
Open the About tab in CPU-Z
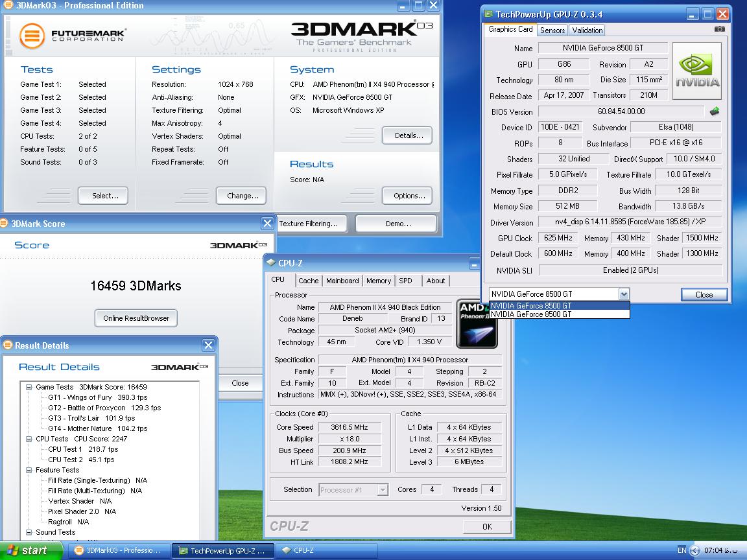tap(436, 281)
